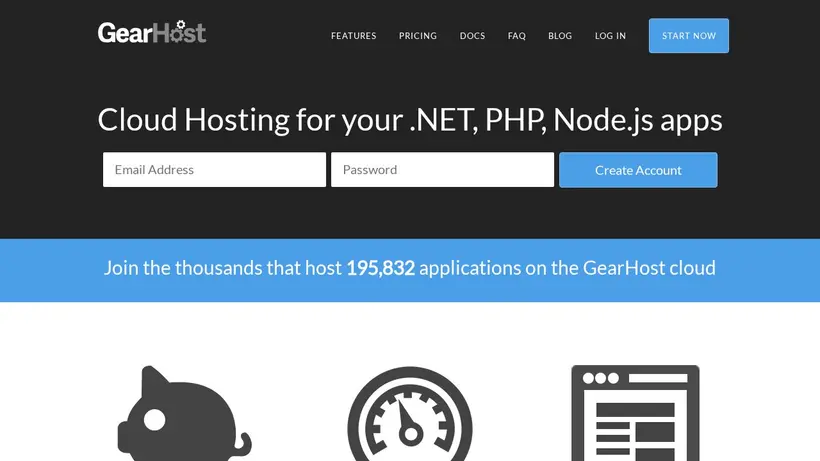Click the Cloud Hosting headline text
Image resolution: width=820 pixels, height=461 pixels.
pos(410,120)
